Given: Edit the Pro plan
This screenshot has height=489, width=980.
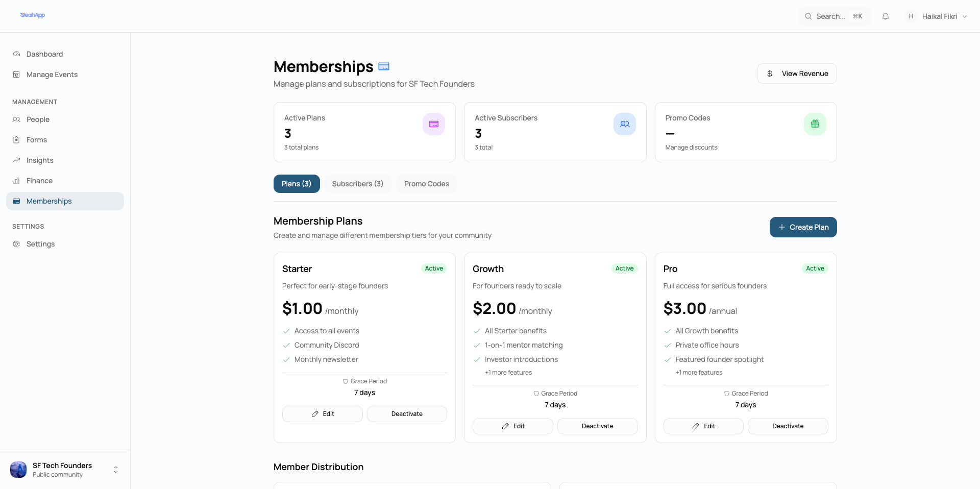Looking at the screenshot, I should [x=703, y=426].
